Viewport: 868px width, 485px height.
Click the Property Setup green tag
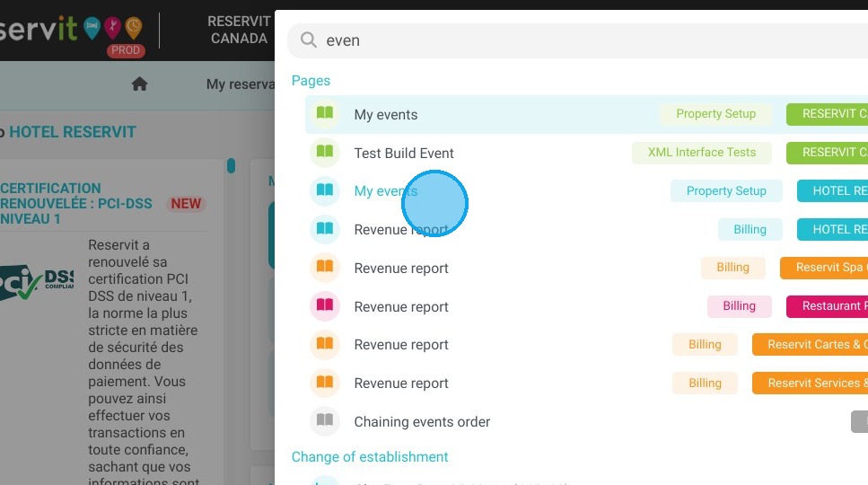coord(715,114)
